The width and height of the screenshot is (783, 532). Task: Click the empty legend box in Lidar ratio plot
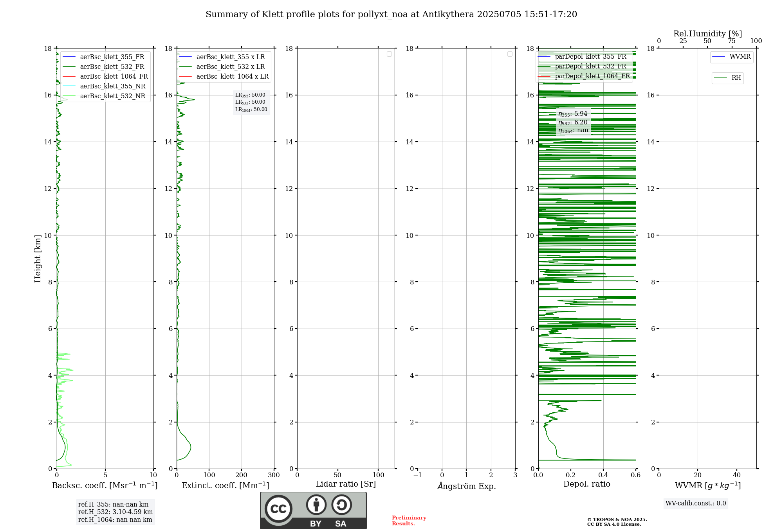pyautogui.click(x=389, y=54)
